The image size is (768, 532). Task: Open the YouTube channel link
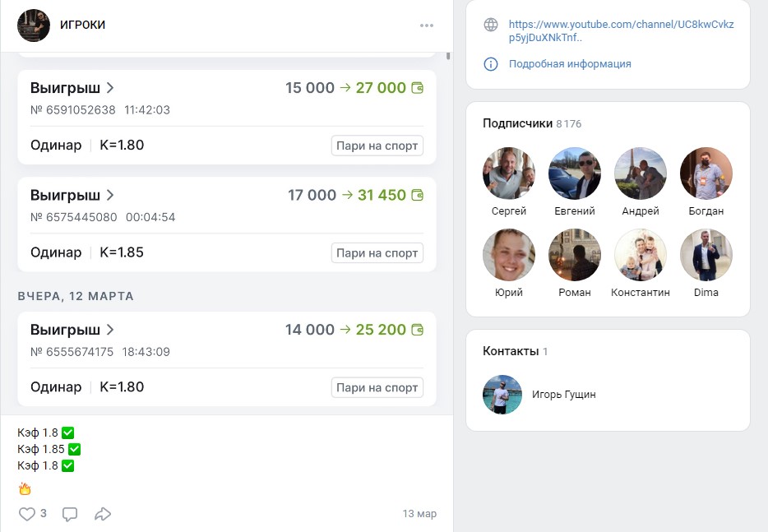pyautogui.click(x=621, y=31)
